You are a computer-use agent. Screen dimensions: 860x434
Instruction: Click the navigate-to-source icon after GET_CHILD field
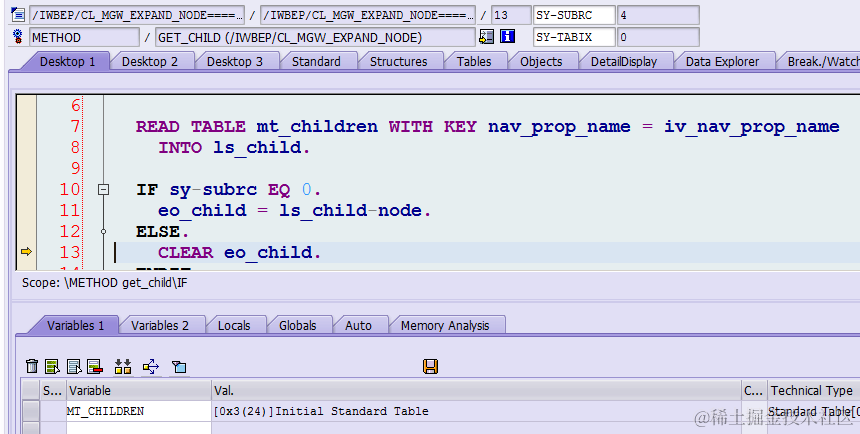[486, 37]
